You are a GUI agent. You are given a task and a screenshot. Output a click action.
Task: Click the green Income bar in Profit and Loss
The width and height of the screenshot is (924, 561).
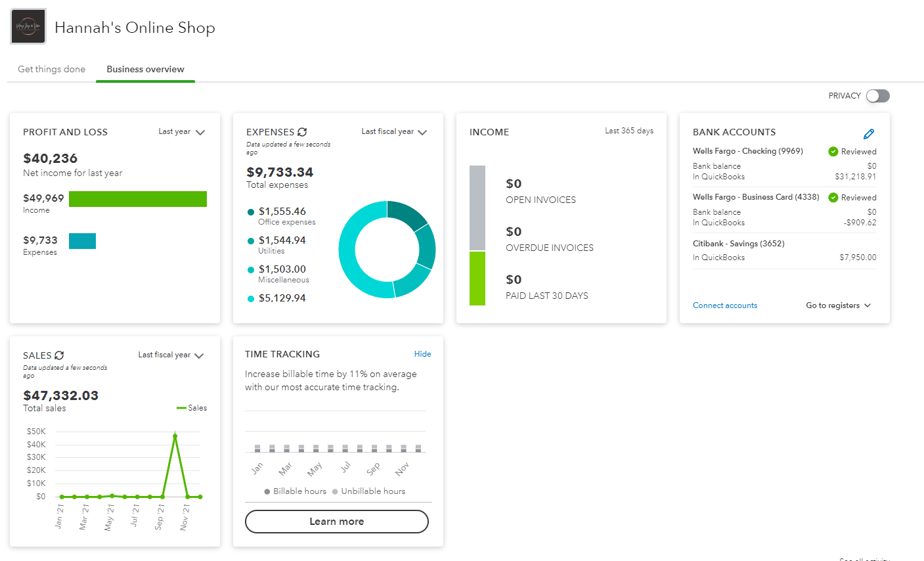click(x=138, y=199)
